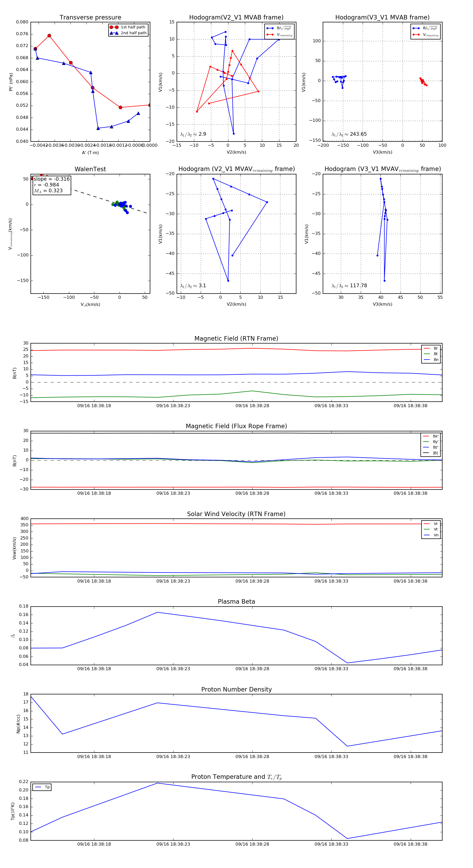Click "09/16 18:38:33" tick under Solar Wind Velocity
The width and height of the screenshot is (473, 868).
[331, 581]
